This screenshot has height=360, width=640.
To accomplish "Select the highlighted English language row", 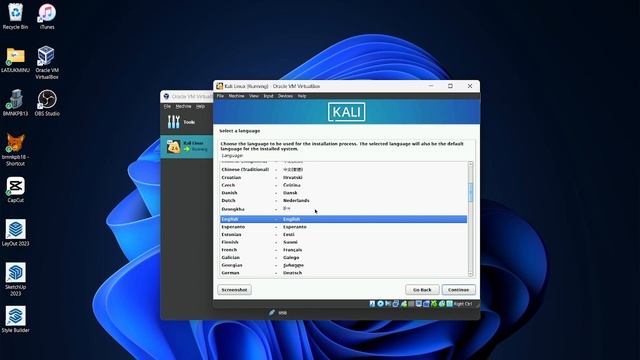I will 343,219.
